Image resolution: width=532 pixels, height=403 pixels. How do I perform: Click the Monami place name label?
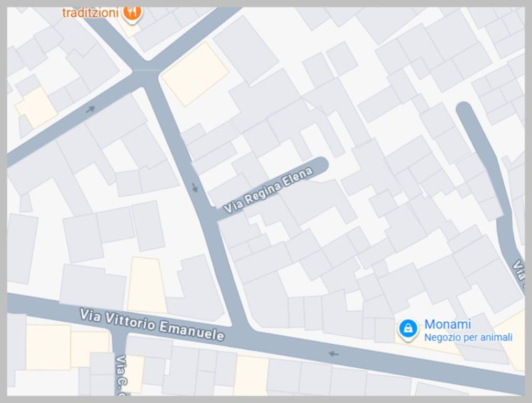pyautogui.click(x=448, y=324)
